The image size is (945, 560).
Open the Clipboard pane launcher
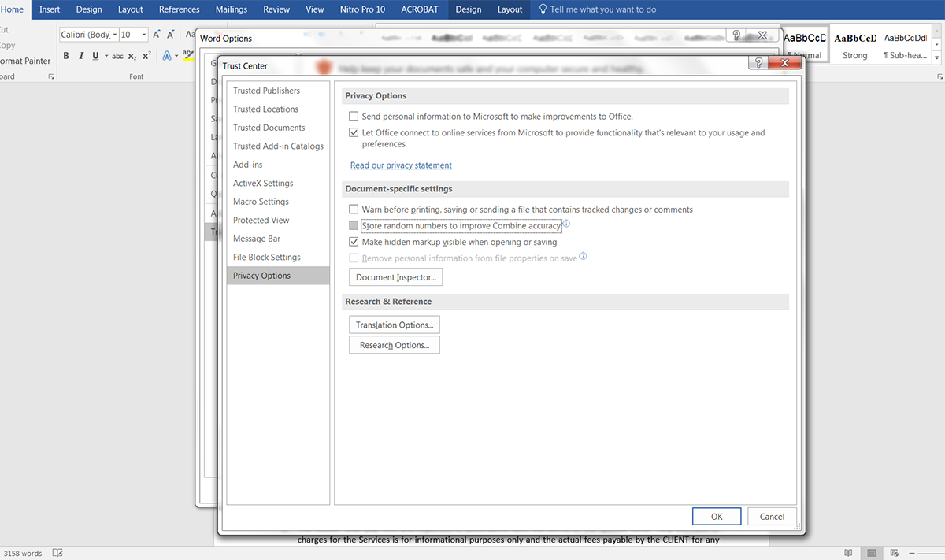pyautogui.click(x=51, y=76)
